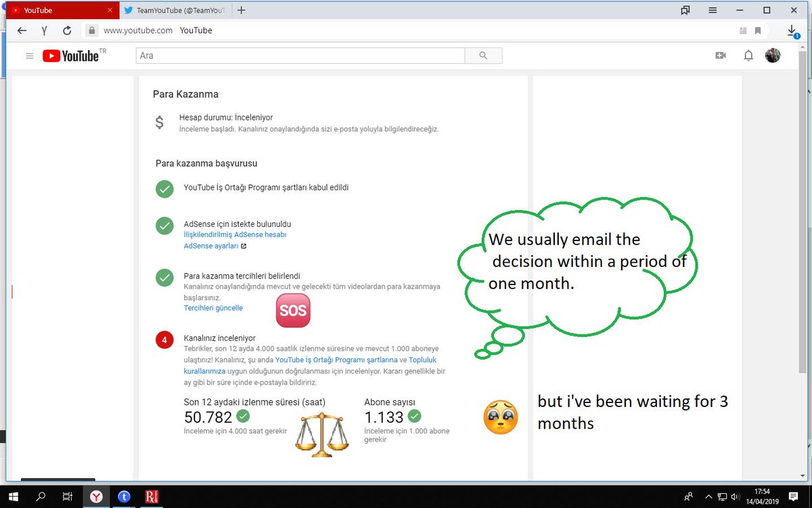Click Para kazanma tercihleri belirlendi text
The height and width of the screenshot is (508, 812).
pyautogui.click(x=242, y=276)
